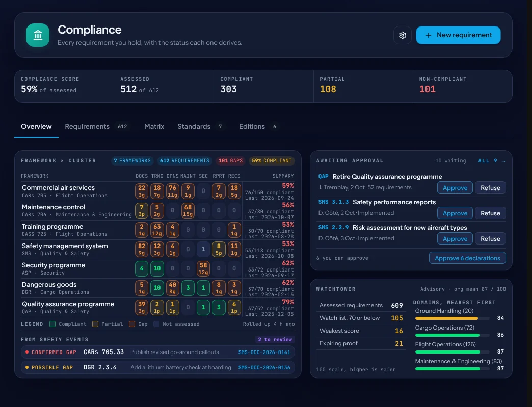Click Approve 6 declarations button
Viewport: 532px width, 407px height.
467,258
